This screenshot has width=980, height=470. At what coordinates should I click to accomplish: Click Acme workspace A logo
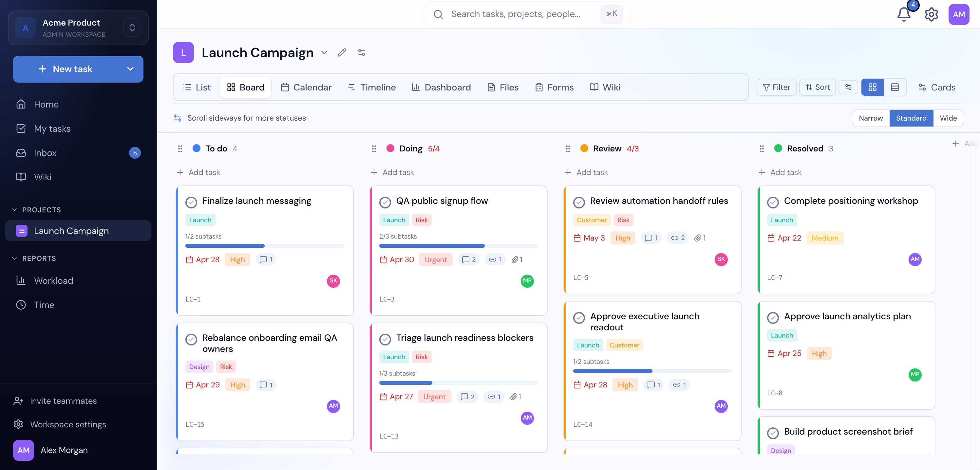tap(26, 28)
